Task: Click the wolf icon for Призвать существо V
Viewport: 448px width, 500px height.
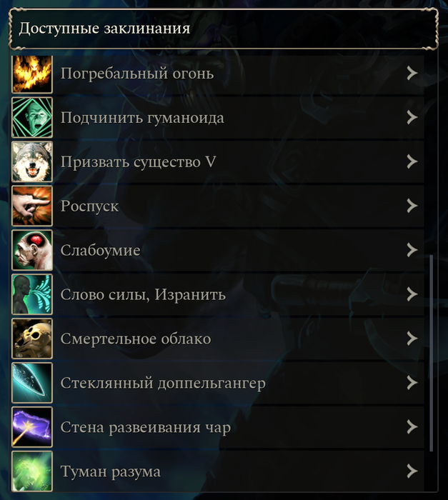Action: click(32, 161)
